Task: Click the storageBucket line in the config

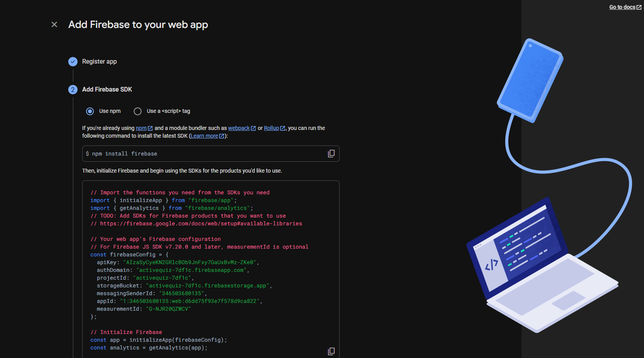Action: (x=184, y=285)
